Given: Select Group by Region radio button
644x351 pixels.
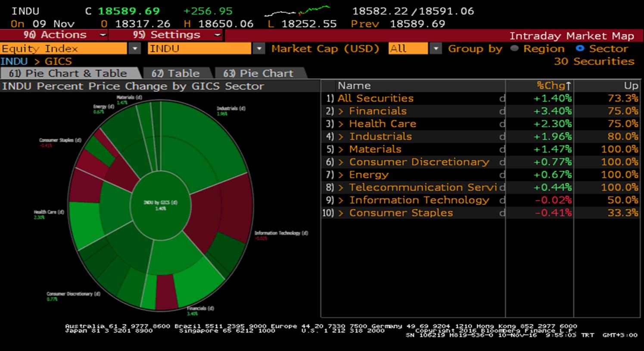Looking at the screenshot, I should pyautogui.click(x=514, y=48).
